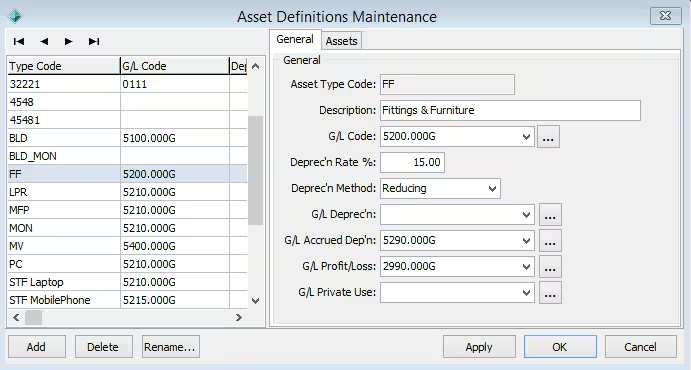Close the Asset Definitions Maintenance window
The image size is (691, 370).
(665, 16)
